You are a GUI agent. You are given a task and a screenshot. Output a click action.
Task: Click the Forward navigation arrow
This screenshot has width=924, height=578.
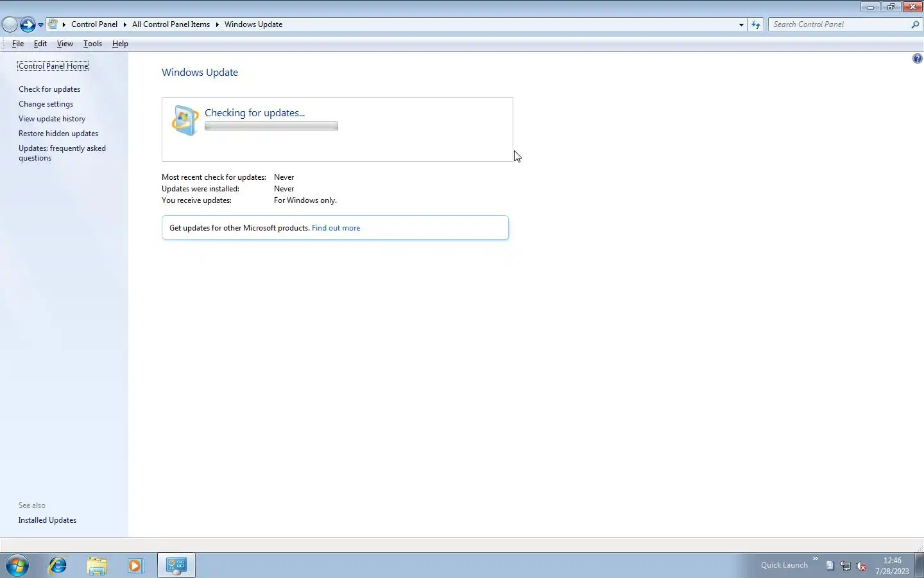28,24
